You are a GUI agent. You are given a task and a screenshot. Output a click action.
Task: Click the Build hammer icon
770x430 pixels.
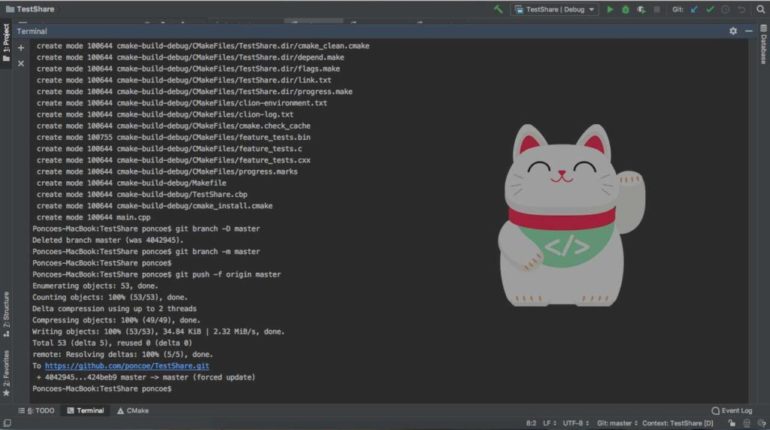498,9
